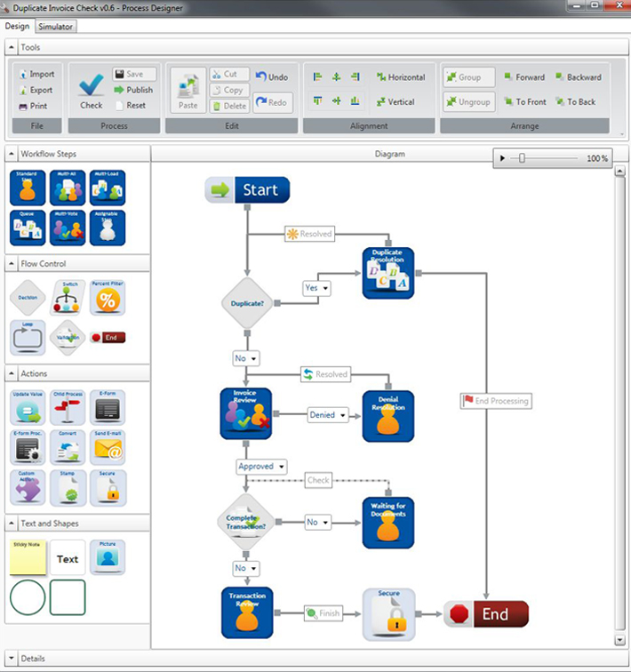This screenshot has width=631, height=672.
Task: Click the align top icon
Action: (317, 100)
